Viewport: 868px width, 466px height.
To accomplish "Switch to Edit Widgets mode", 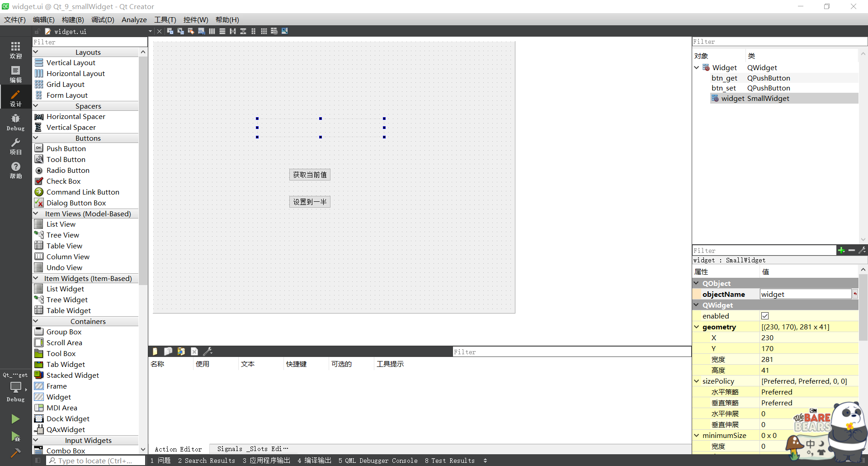I will (x=170, y=31).
